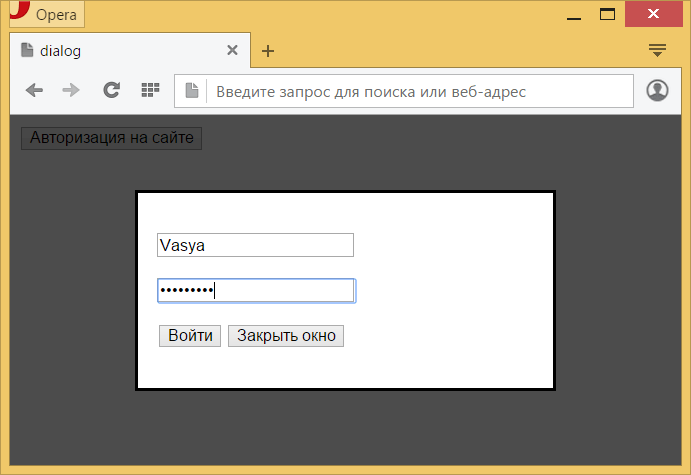691x475 pixels.
Task: Focus the search or web address field
Action: coord(420,91)
